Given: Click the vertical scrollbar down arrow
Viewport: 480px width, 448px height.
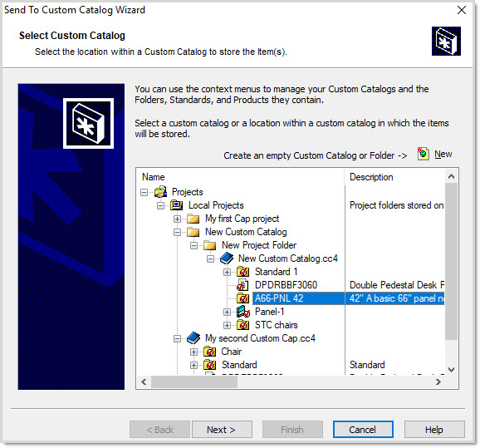Looking at the screenshot, I should (x=451, y=370).
